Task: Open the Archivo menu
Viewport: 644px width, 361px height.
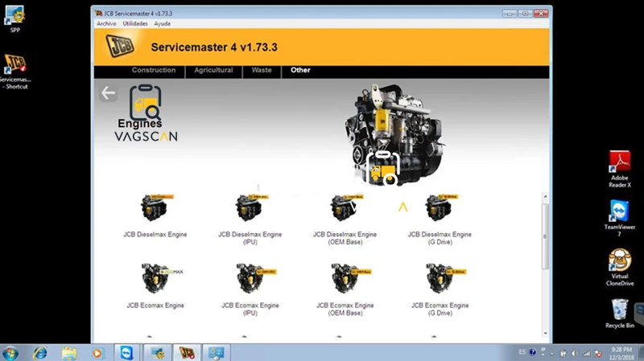Action: 106,24
